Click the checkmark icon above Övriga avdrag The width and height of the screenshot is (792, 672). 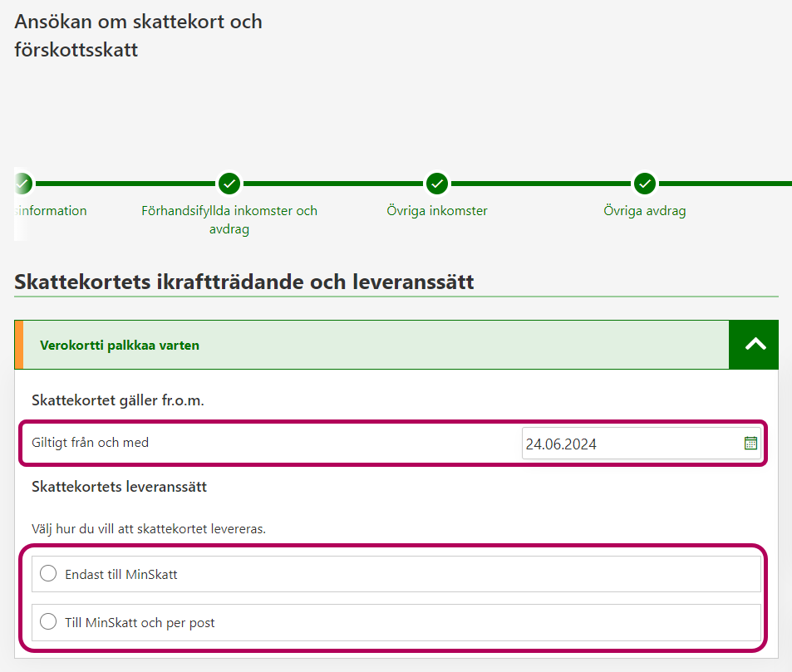(x=645, y=183)
